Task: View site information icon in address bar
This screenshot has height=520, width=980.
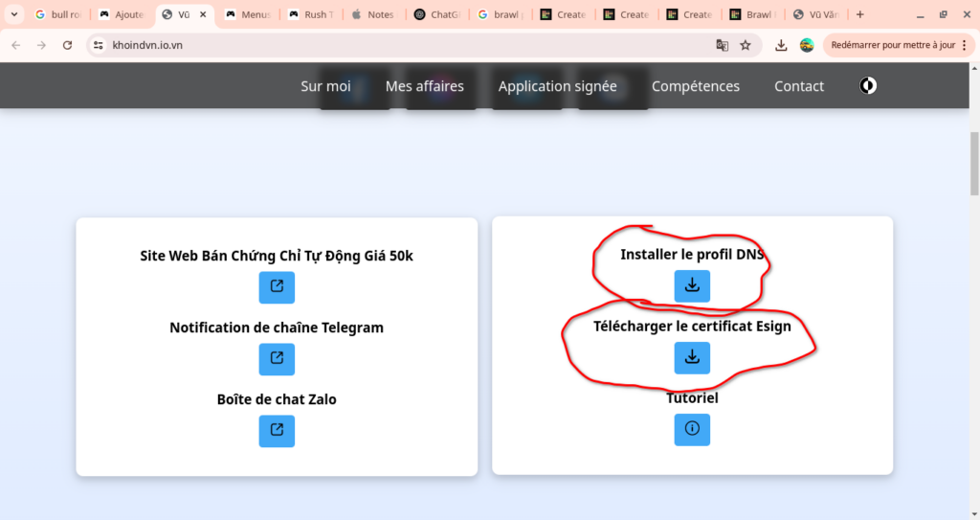Action: coord(98,45)
